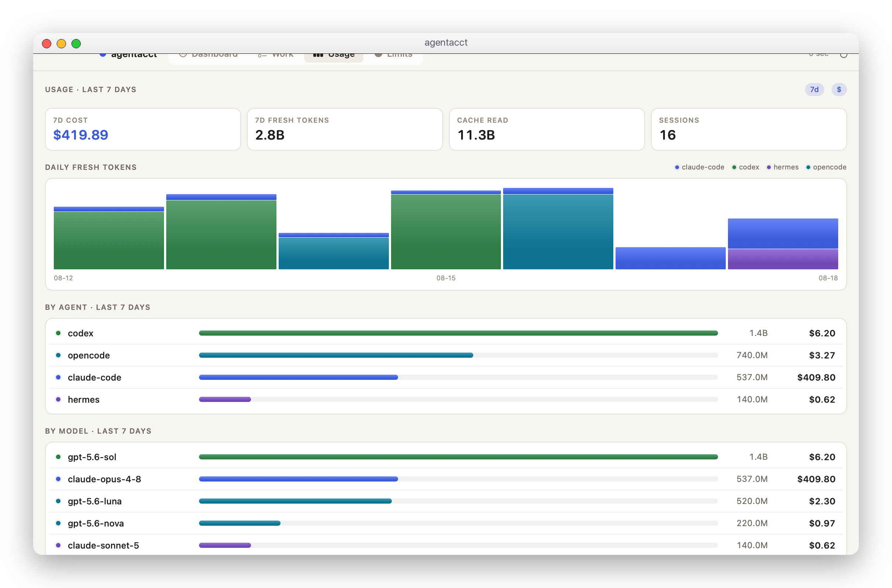Click the codex agent colour dot
The height and width of the screenshot is (588, 892).
coord(58,333)
